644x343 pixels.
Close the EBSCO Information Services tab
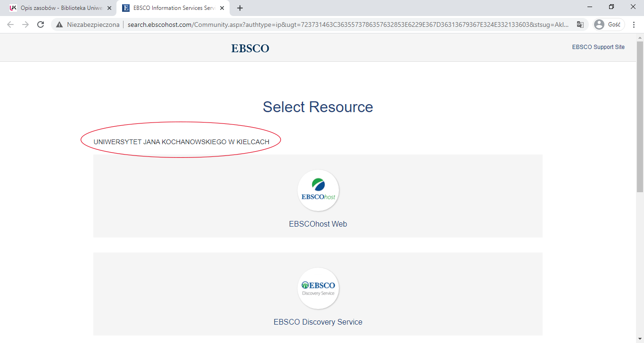[x=222, y=8]
